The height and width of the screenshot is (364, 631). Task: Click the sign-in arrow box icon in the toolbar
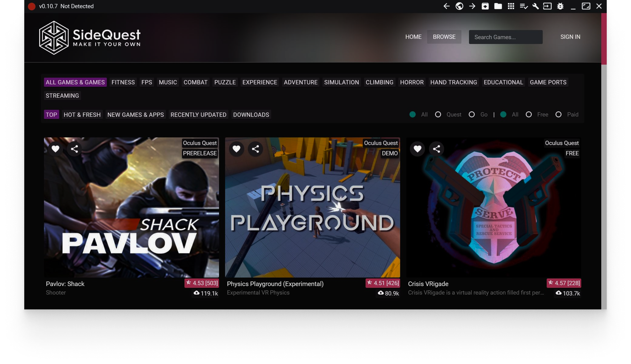(x=547, y=6)
